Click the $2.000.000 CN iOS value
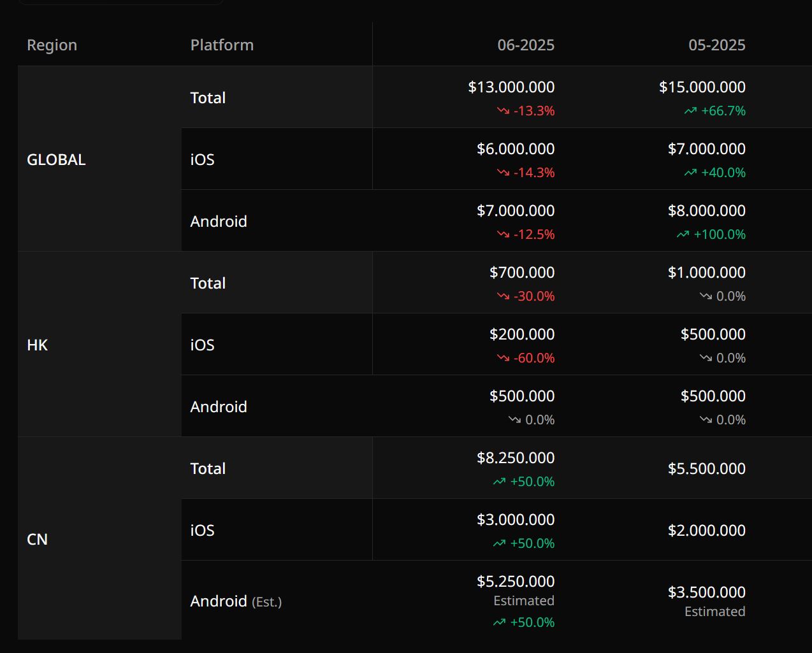The width and height of the screenshot is (812, 653). pos(707,530)
